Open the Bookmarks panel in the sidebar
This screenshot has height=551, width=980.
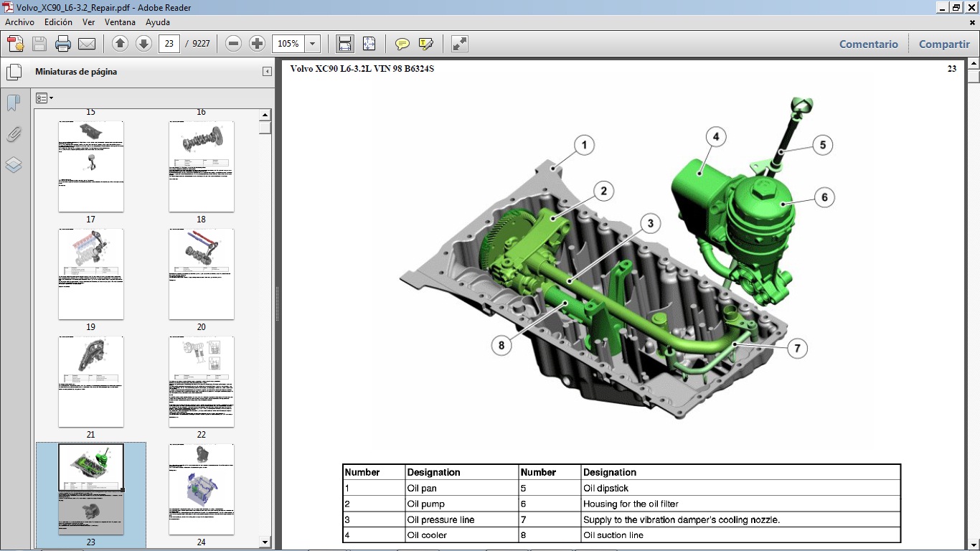14,103
